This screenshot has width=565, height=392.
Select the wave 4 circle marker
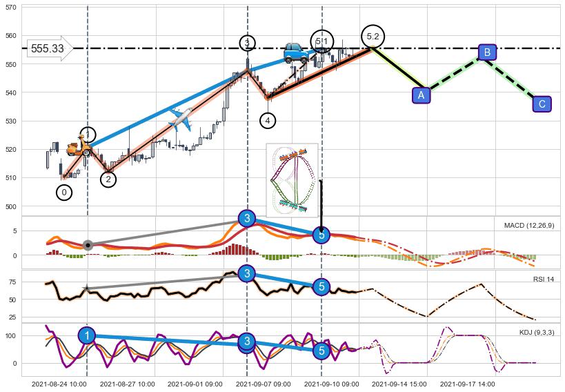(x=268, y=121)
